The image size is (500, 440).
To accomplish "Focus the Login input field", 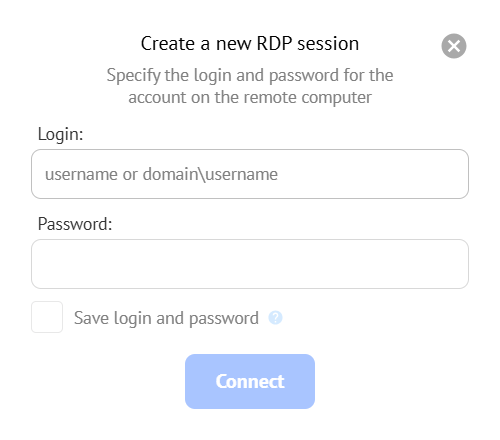I will [x=250, y=174].
